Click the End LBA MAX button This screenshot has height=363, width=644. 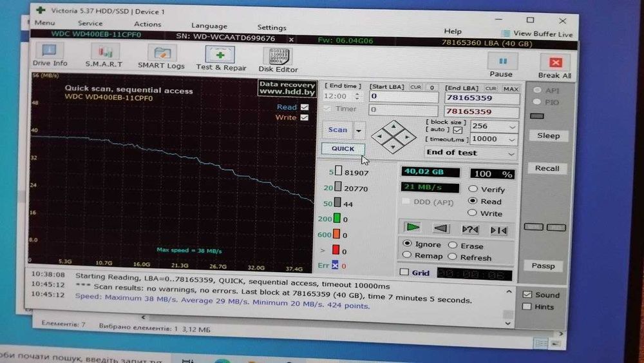(x=511, y=89)
